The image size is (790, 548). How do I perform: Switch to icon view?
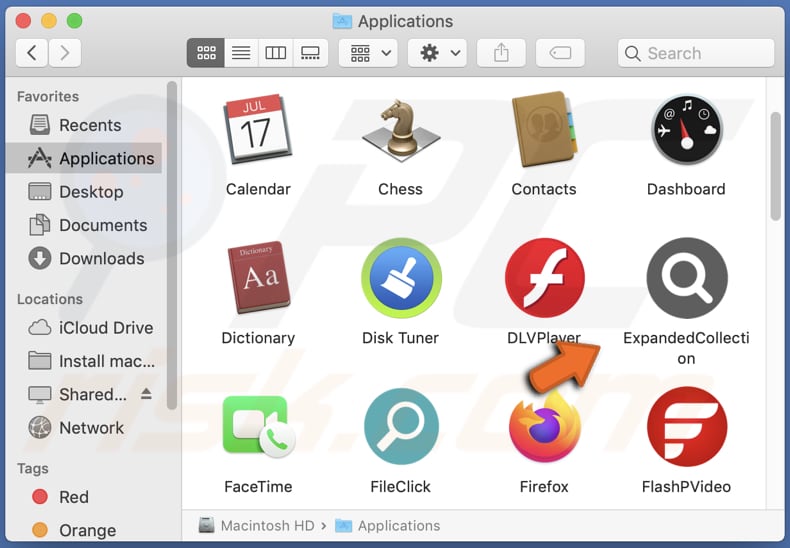click(206, 52)
